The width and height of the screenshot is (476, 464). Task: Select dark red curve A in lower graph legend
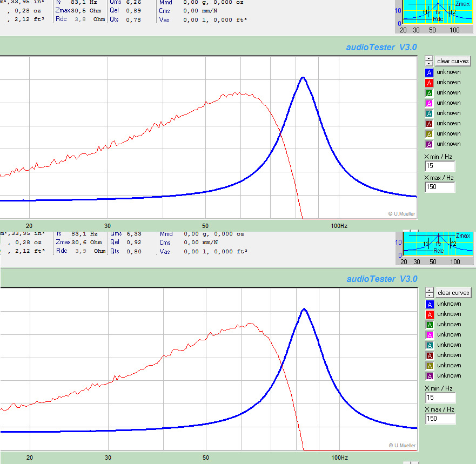coord(430,355)
